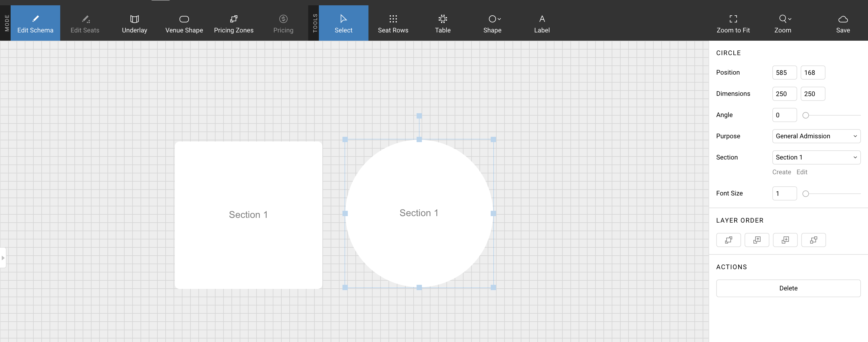Click the move layer up button

coord(756,240)
